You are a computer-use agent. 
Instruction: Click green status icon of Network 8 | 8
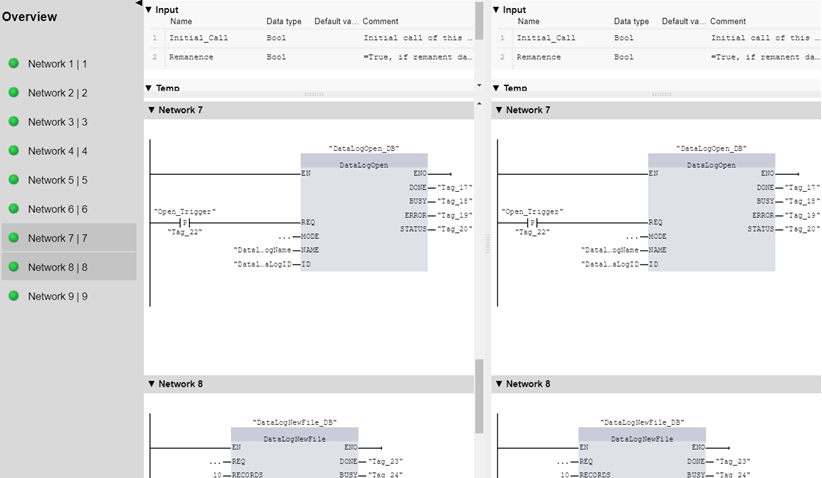14,267
